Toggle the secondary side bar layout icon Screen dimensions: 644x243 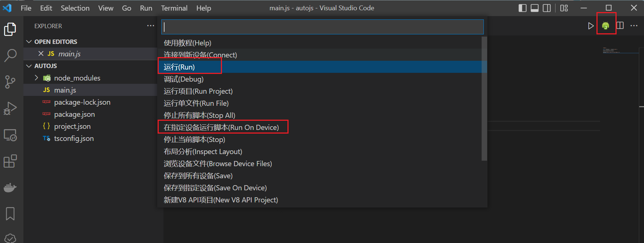[x=547, y=8]
